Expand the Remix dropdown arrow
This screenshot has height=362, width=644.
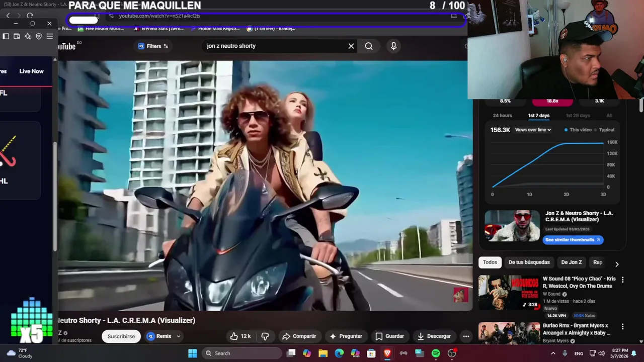point(178,336)
